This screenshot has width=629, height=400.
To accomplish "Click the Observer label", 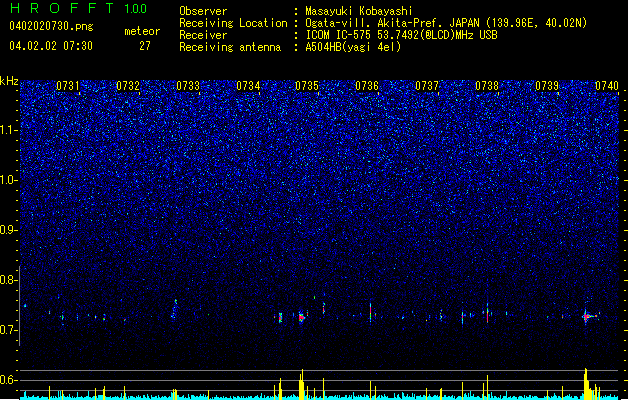I will coord(203,11).
